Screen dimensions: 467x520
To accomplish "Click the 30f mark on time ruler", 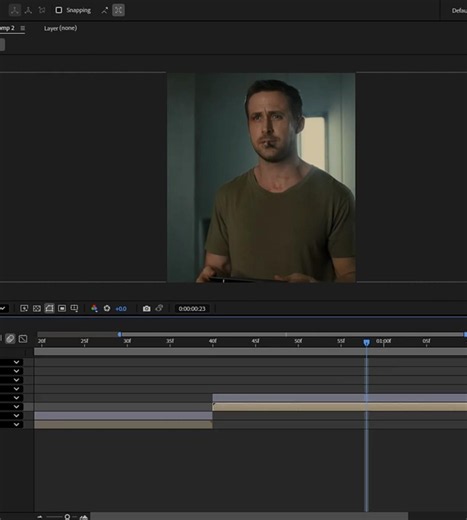I will pyautogui.click(x=127, y=341).
